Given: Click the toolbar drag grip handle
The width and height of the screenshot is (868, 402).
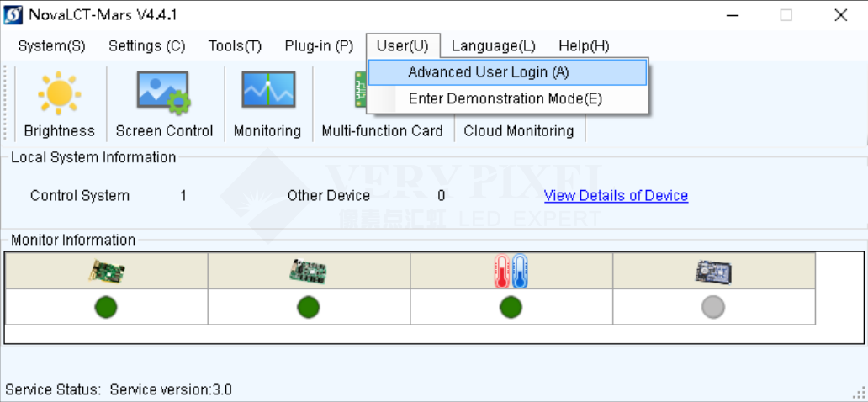Looking at the screenshot, I should [6, 103].
